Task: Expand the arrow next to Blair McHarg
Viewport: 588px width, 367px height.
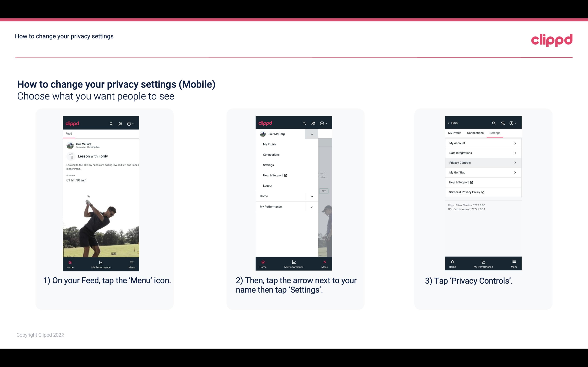Action: pos(311,134)
